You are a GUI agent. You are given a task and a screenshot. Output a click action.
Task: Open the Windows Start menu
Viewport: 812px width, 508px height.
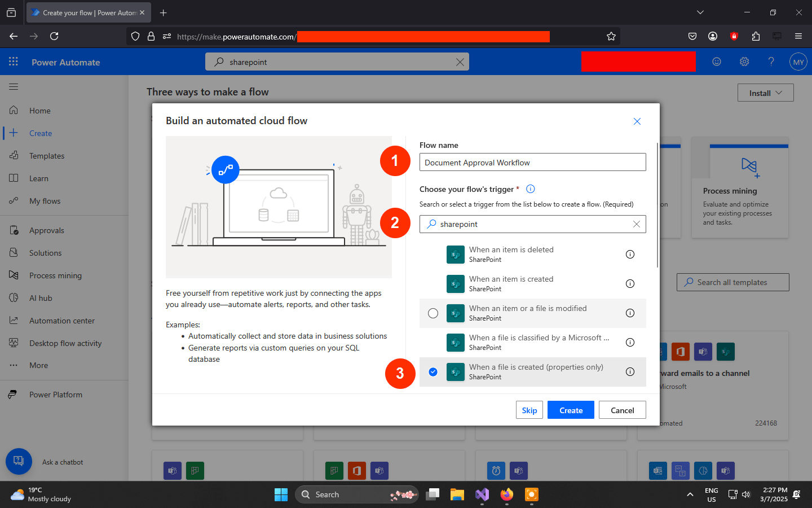click(x=281, y=494)
